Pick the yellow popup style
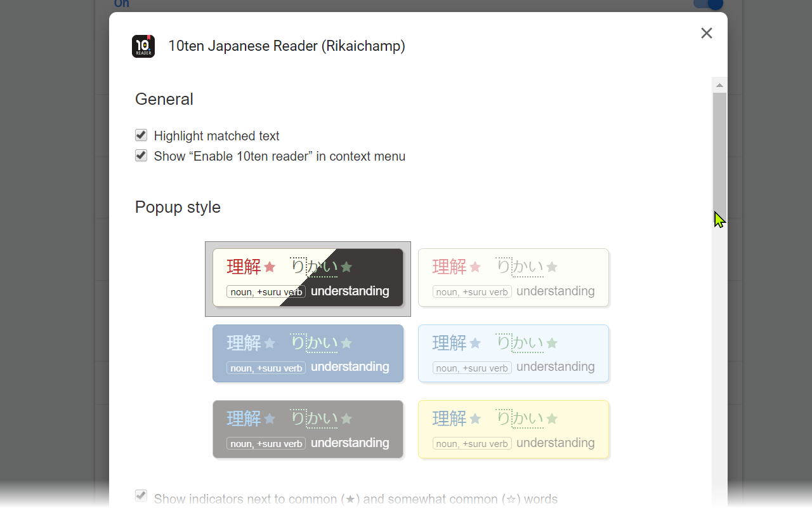This screenshot has height=508, width=812. pos(513,429)
